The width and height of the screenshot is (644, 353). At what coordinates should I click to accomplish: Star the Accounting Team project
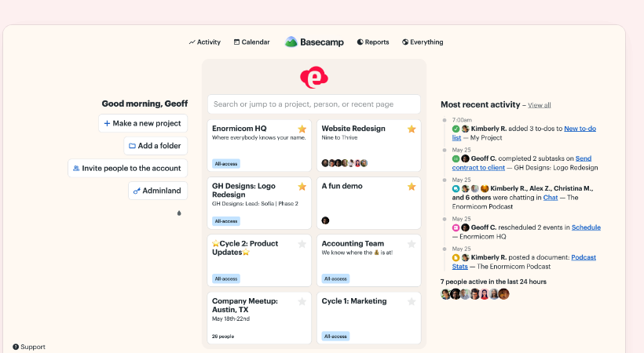click(412, 244)
